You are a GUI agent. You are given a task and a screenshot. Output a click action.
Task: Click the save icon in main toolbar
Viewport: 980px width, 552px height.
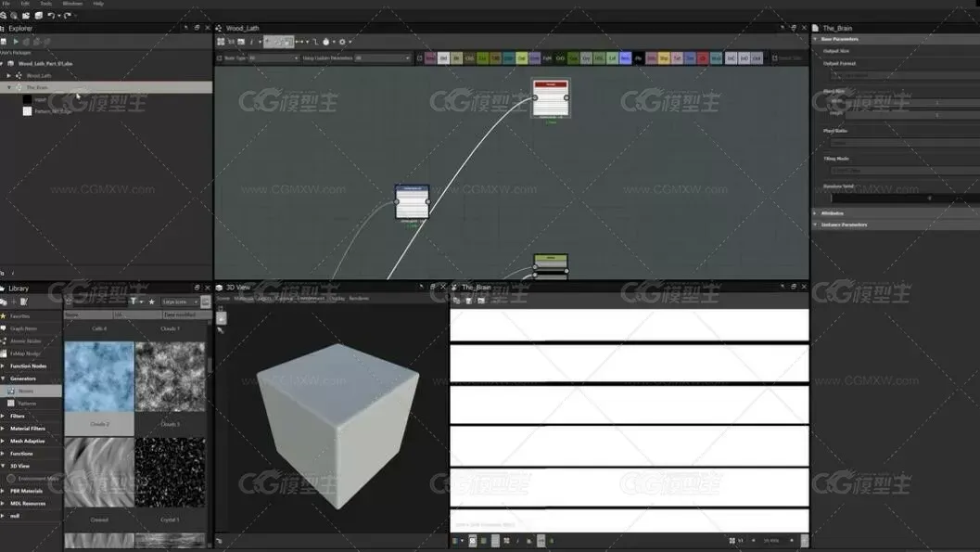[x=38, y=16]
